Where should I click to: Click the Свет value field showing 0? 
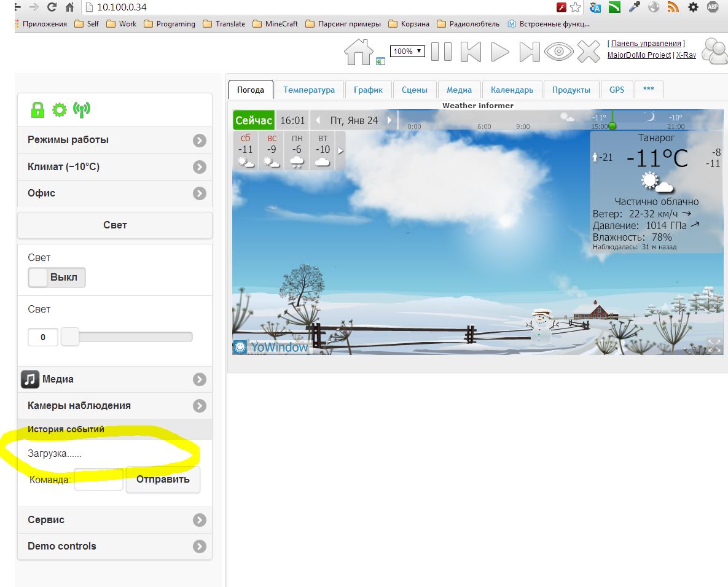click(43, 337)
